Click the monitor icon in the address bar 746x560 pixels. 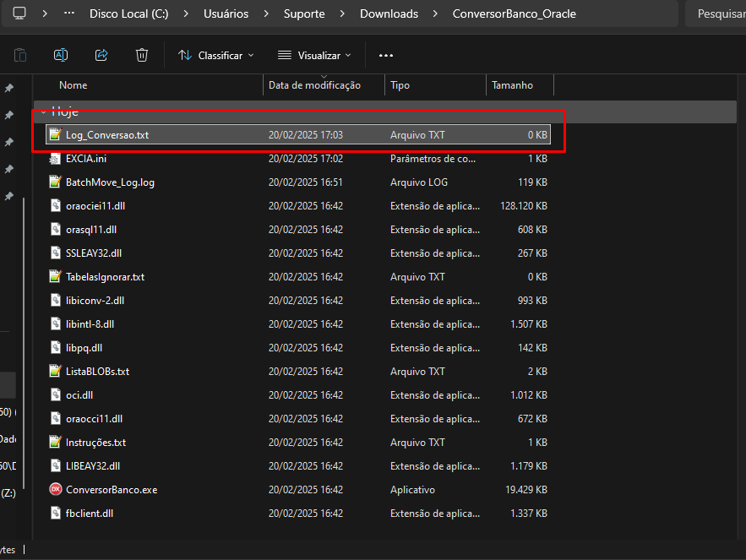click(x=19, y=14)
